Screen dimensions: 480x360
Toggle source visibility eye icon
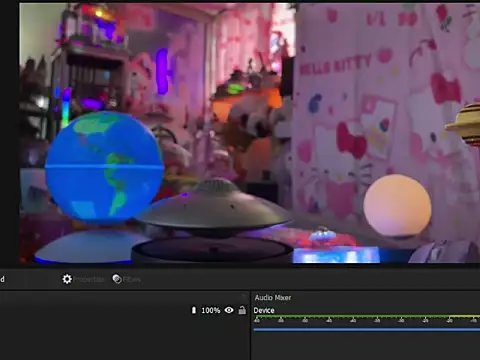pyautogui.click(x=229, y=310)
